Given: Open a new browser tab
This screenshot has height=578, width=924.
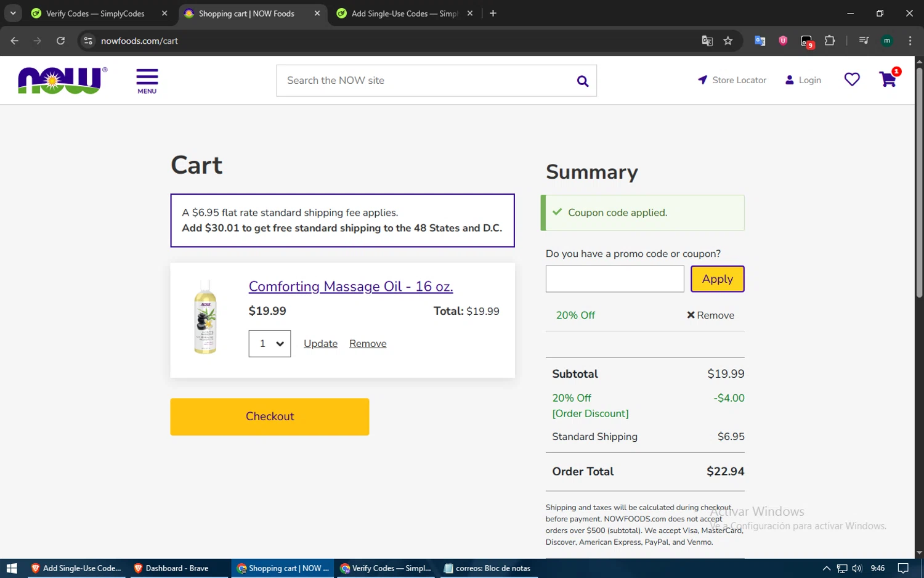Looking at the screenshot, I should 493,14.
